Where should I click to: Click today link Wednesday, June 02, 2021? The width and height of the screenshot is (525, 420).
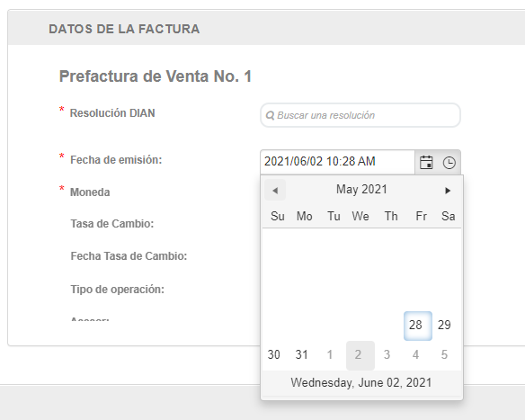(x=361, y=382)
